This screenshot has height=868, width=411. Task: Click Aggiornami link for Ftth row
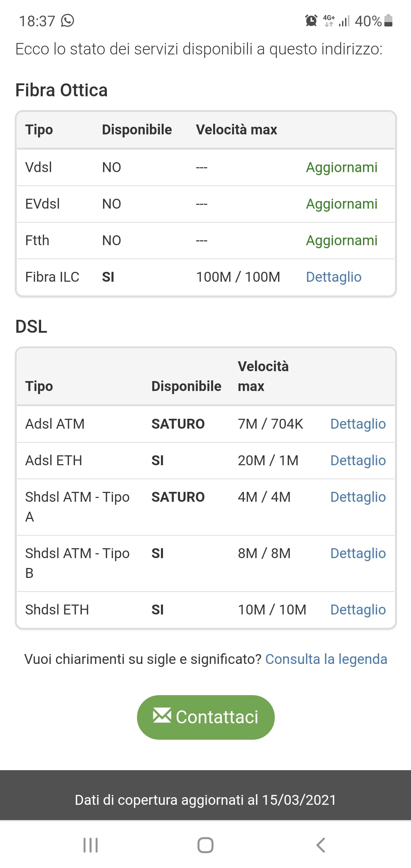coord(341,241)
